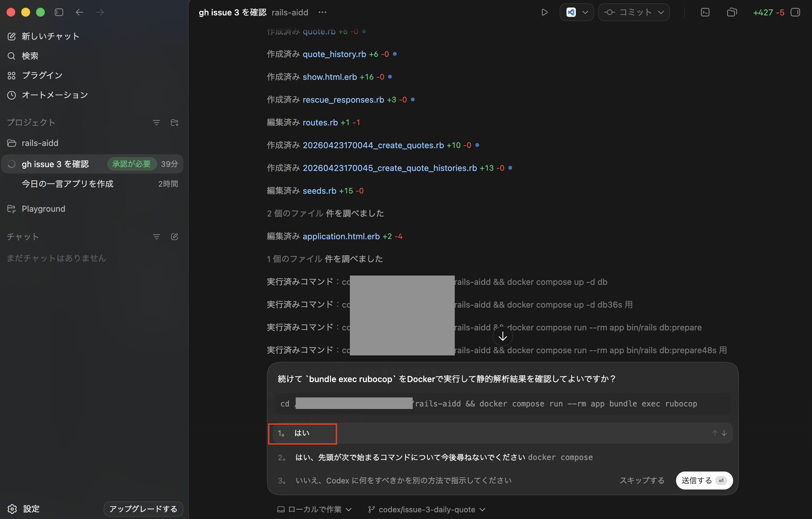This screenshot has height=519, width=812.
Task: Filter the プロジェクト list
Action: [x=156, y=123]
